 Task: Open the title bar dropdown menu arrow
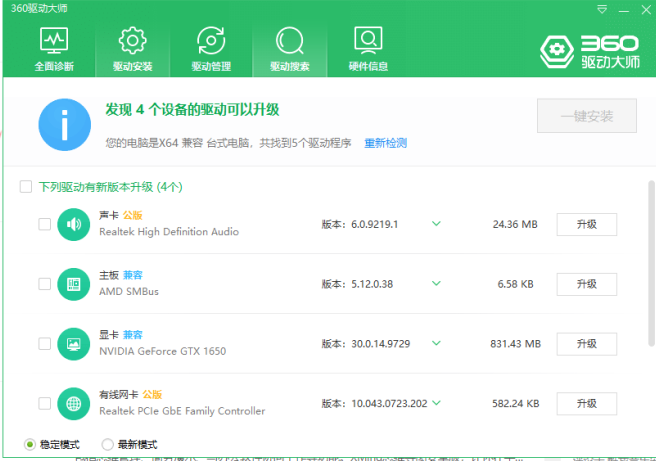[601, 8]
